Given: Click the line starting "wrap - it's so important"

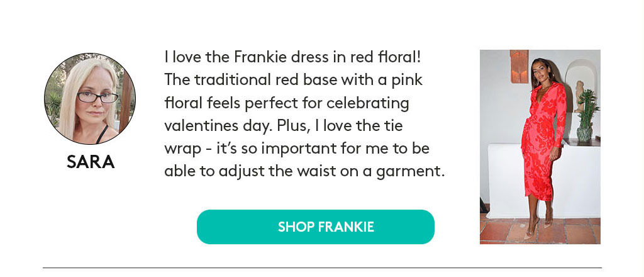Looking at the screenshot, I should coord(297,149).
